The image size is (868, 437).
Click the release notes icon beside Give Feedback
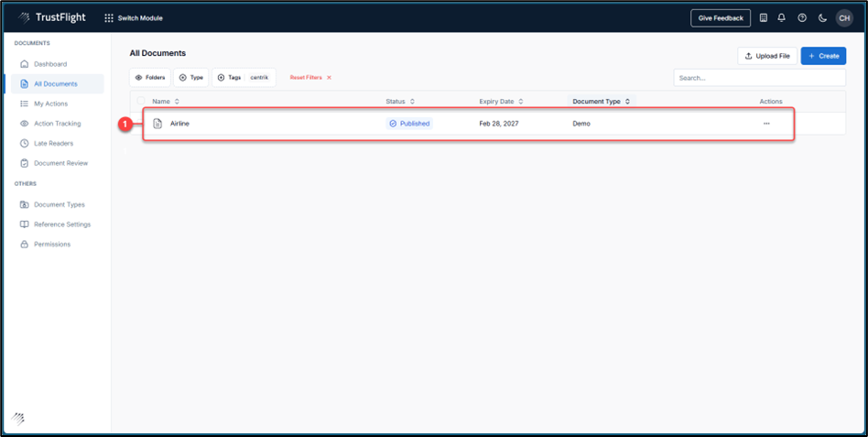click(x=764, y=18)
